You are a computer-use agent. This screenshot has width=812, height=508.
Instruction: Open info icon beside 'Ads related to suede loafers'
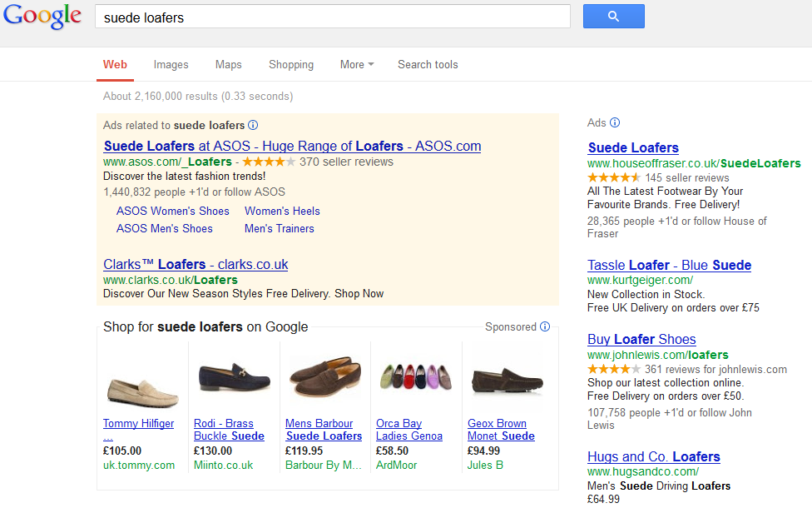click(253, 125)
